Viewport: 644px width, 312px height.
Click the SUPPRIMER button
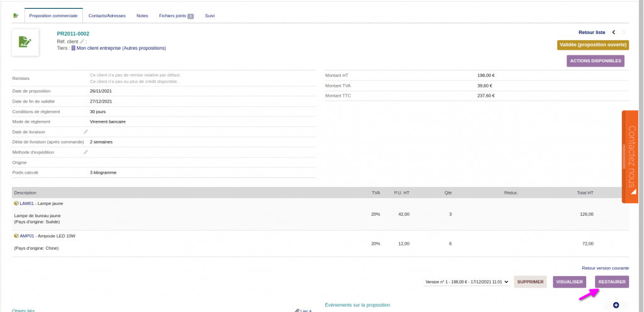pyautogui.click(x=530, y=282)
